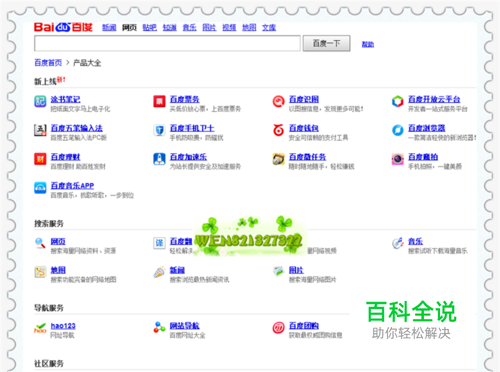Click the 网站导航 link
Viewport: 500px width, 372px height.
click(x=185, y=326)
